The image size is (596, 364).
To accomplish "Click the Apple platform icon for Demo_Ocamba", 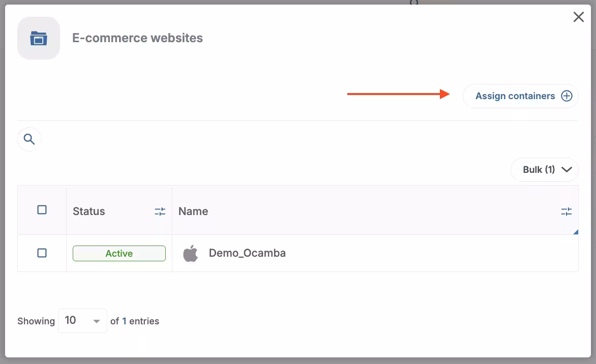I will point(191,253).
